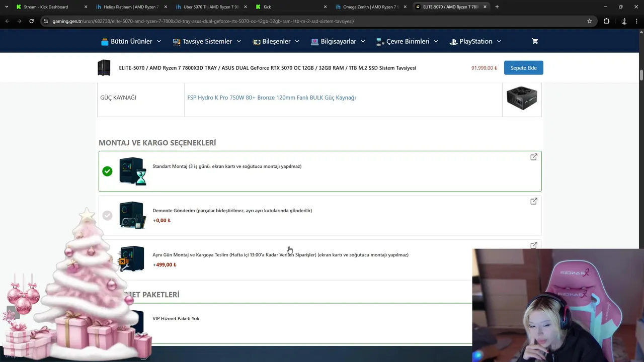Click the ELITE-5070 product title in header

pos(267,68)
